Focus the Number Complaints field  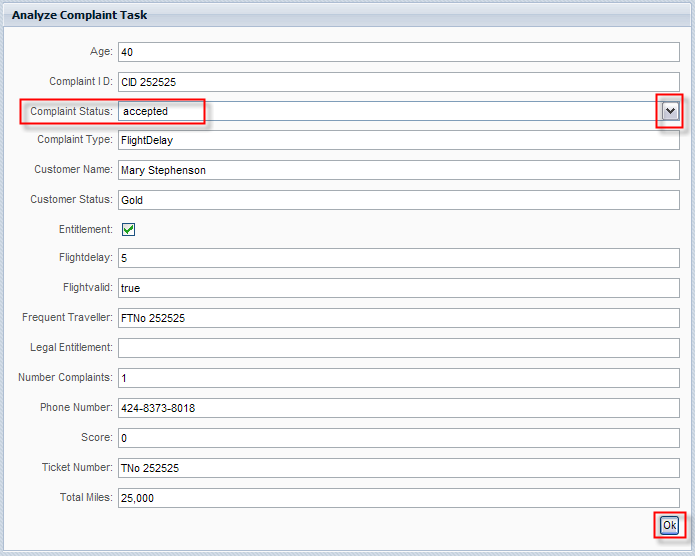[398, 378]
